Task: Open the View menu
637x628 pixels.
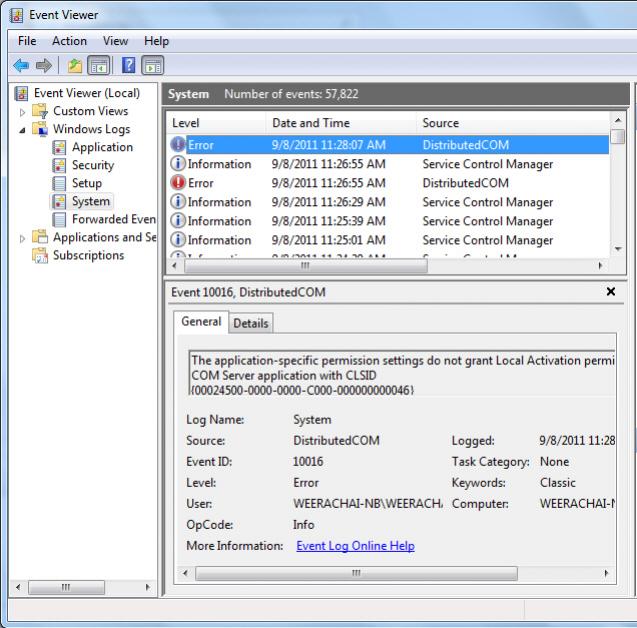Action: [x=115, y=41]
